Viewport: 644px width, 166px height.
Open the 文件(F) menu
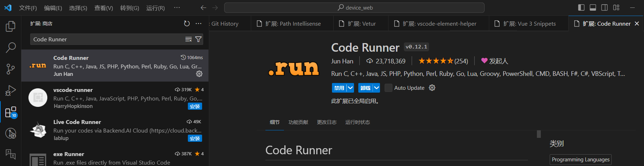28,8
